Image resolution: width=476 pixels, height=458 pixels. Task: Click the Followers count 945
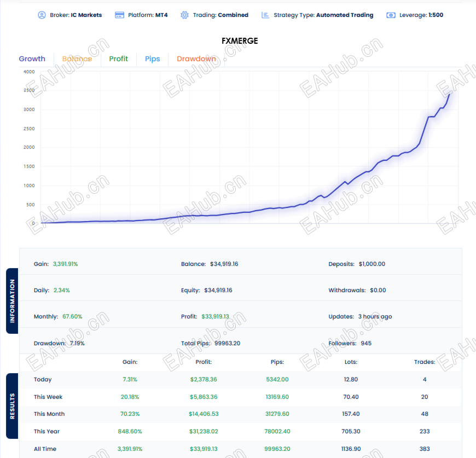(x=366, y=343)
